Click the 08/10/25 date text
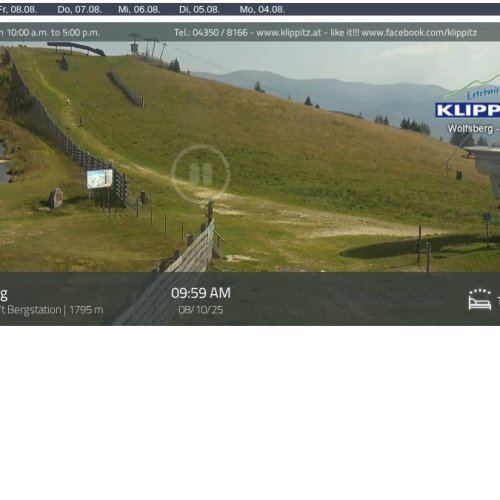The image size is (500, 500). (x=201, y=310)
